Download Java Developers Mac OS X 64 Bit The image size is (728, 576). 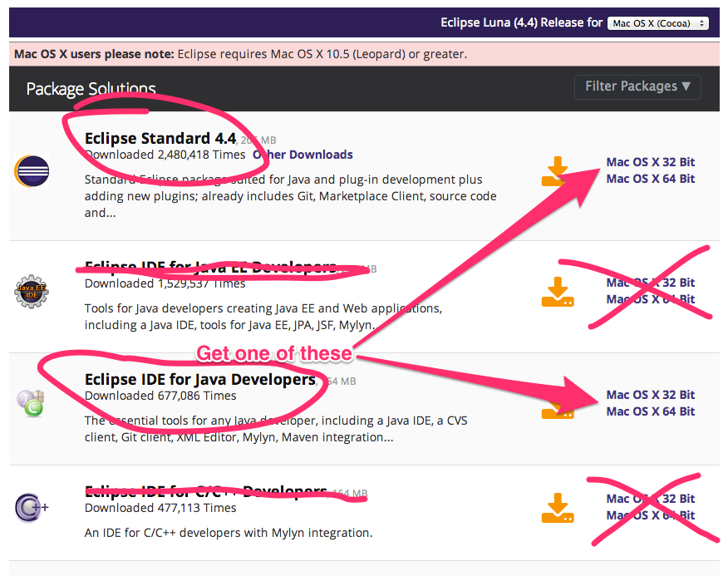(x=650, y=411)
